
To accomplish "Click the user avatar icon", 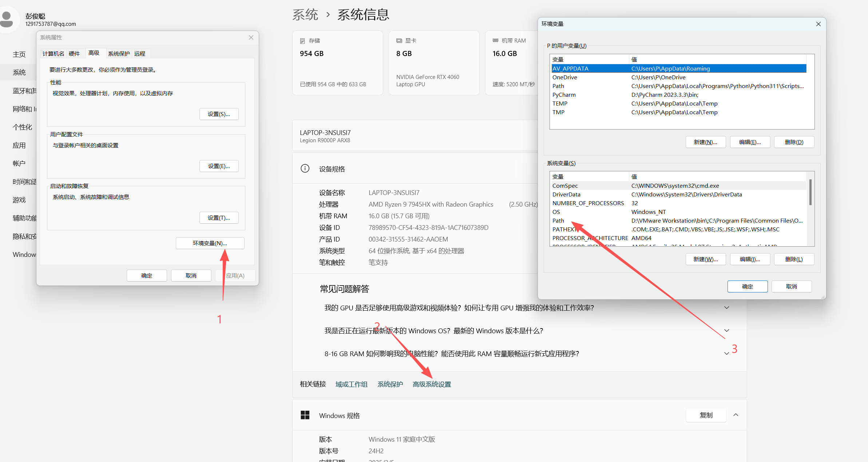I will click(7, 19).
